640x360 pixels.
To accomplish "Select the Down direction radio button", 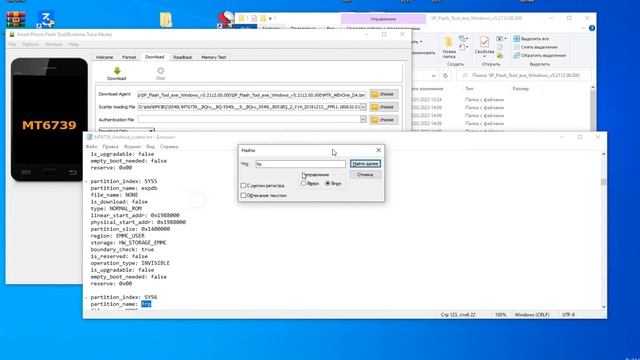I will coord(327,183).
